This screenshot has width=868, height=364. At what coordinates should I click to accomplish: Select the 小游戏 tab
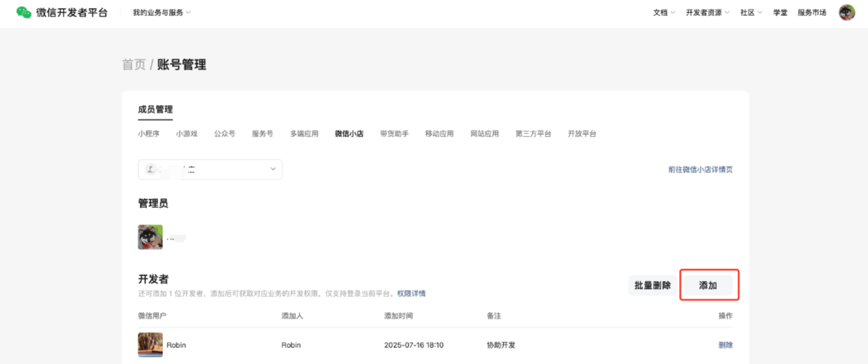point(187,134)
